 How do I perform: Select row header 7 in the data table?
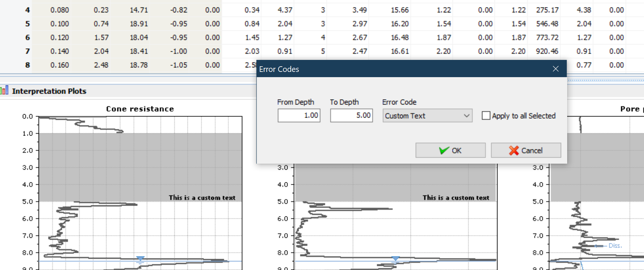point(27,51)
